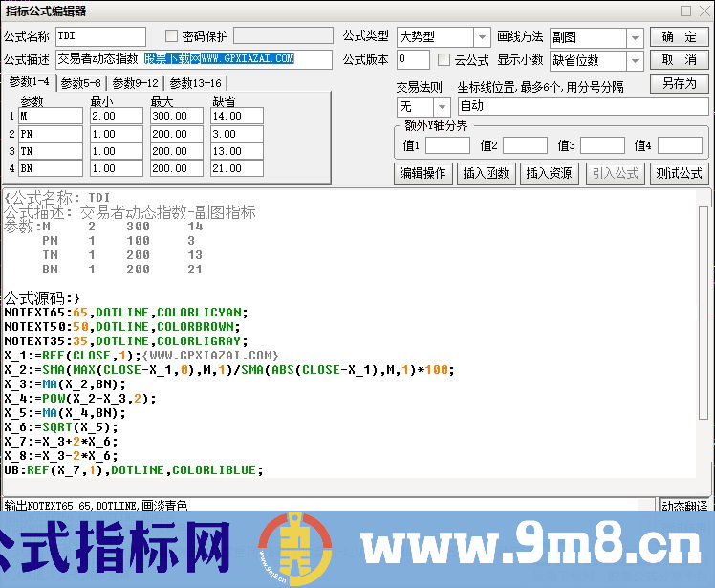
Task: Click parameter 2 name field PN
Action: click(51, 134)
